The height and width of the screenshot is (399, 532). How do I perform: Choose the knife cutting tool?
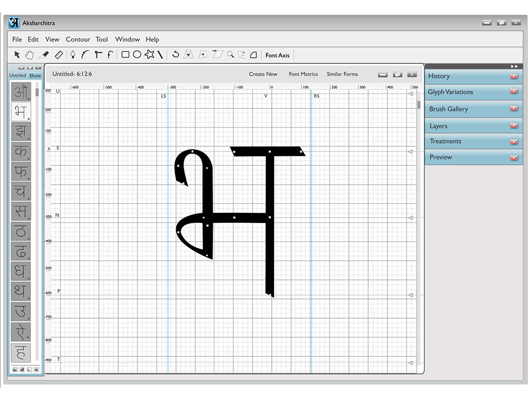tap(44, 55)
